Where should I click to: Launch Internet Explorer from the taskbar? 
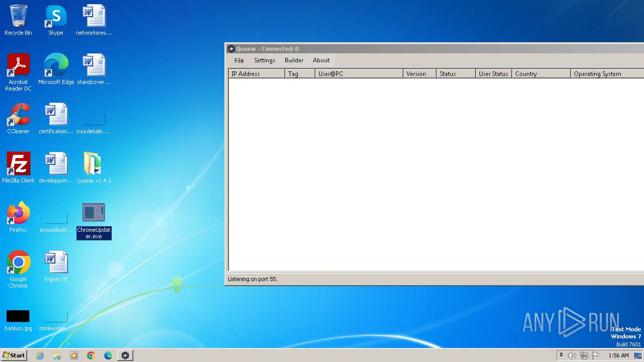(x=40, y=355)
